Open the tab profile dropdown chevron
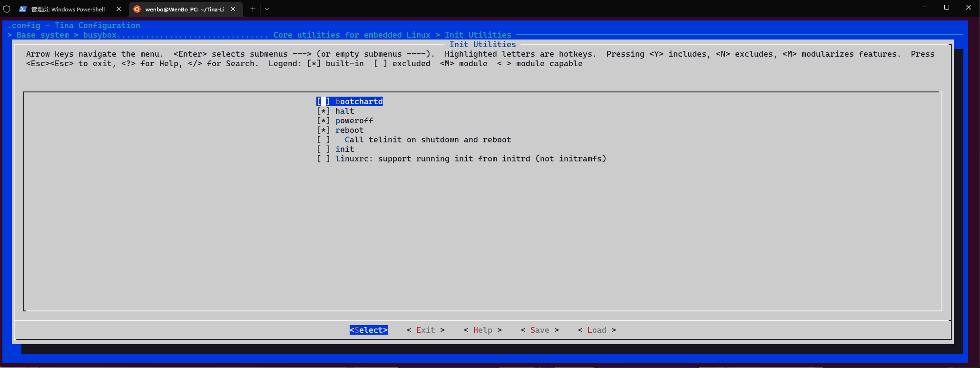Viewport: 980px width, 368px height. tap(267, 9)
